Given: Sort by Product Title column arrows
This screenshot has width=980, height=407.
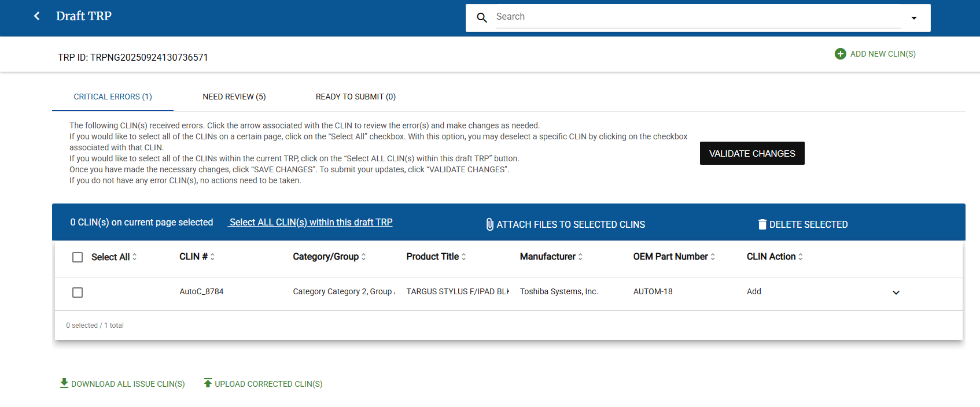Looking at the screenshot, I should tap(463, 257).
